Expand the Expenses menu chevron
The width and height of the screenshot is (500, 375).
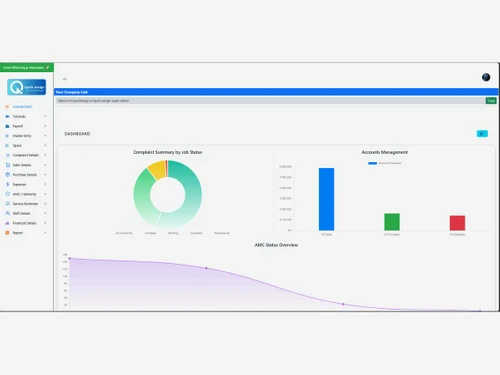point(45,184)
